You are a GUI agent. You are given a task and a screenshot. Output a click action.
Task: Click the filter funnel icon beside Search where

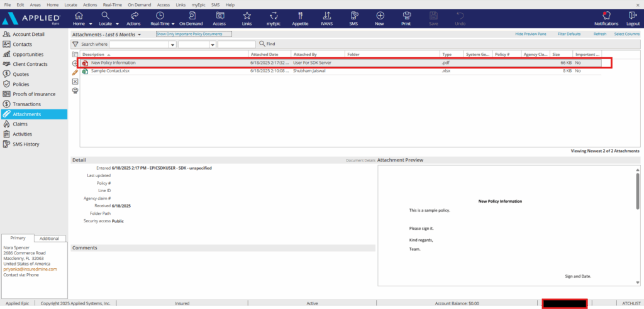point(75,44)
